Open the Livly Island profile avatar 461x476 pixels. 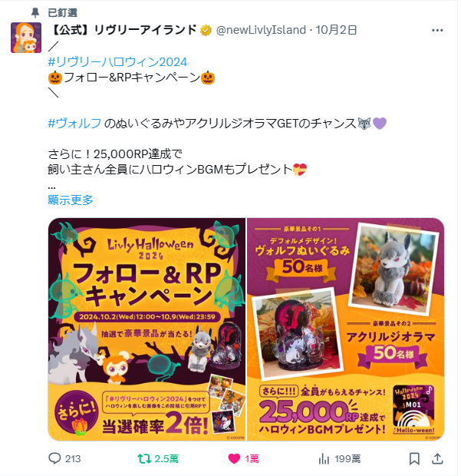(x=26, y=38)
